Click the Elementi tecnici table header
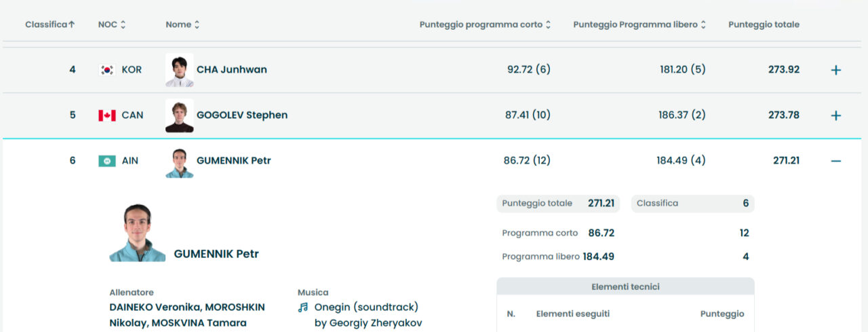Image resolution: width=868 pixels, height=332 pixels. pyautogui.click(x=625, y=287)
